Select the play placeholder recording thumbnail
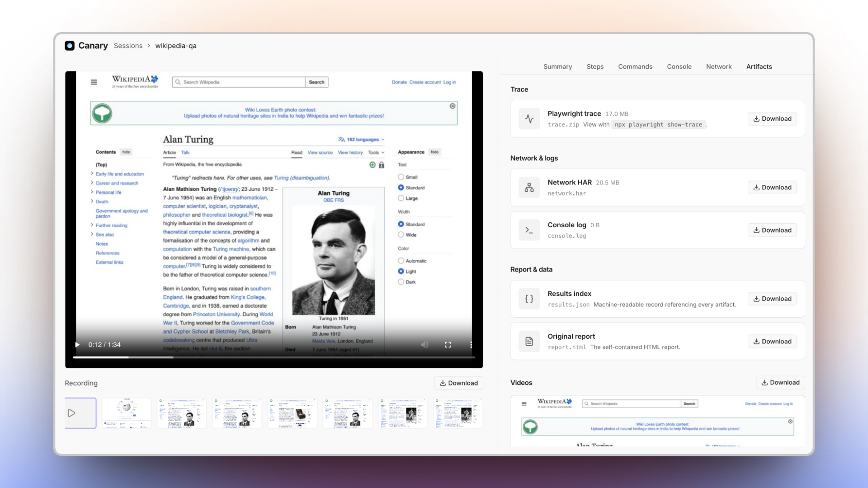 click(x=80, y=413)
